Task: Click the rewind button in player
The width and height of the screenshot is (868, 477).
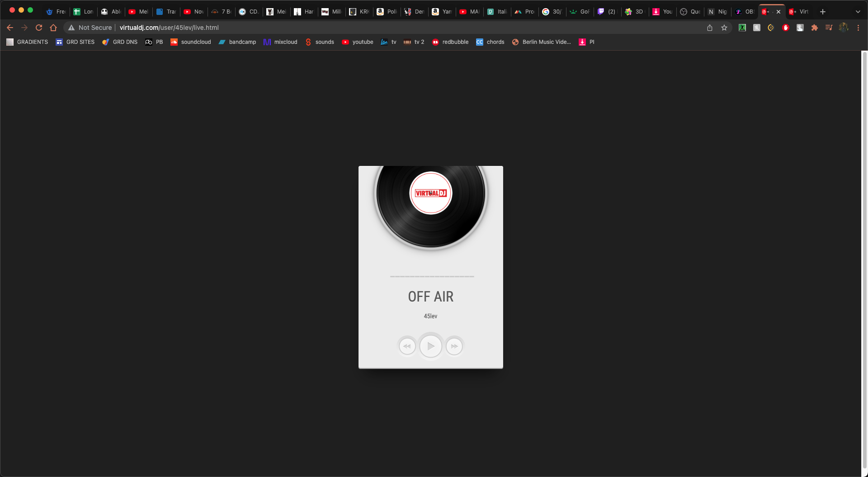Action: [407, 346]
